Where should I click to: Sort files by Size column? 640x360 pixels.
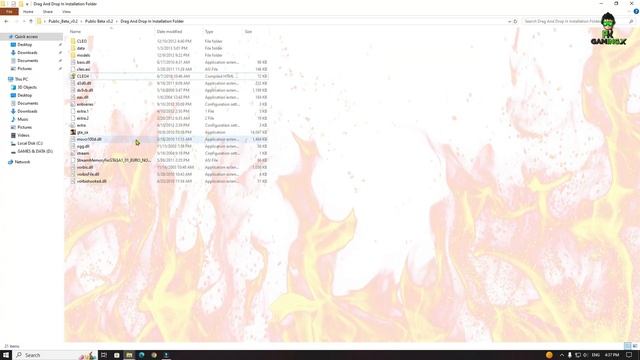point(248,31)
